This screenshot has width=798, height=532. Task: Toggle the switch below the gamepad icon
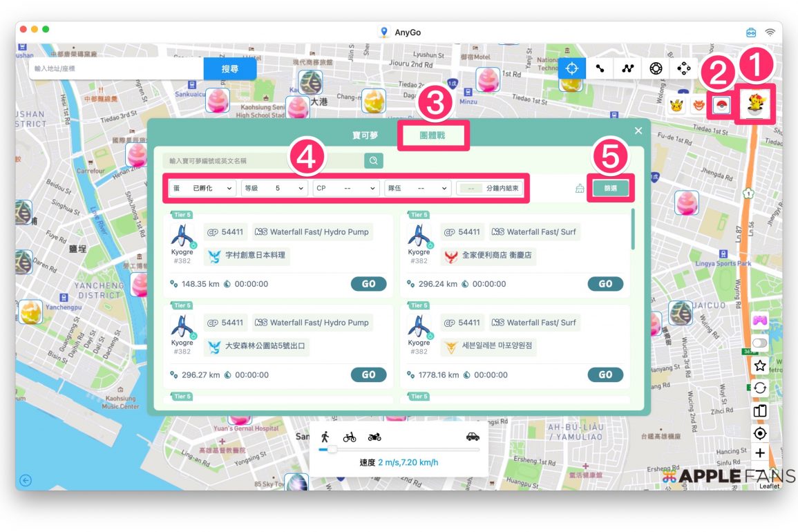[760, 343]
